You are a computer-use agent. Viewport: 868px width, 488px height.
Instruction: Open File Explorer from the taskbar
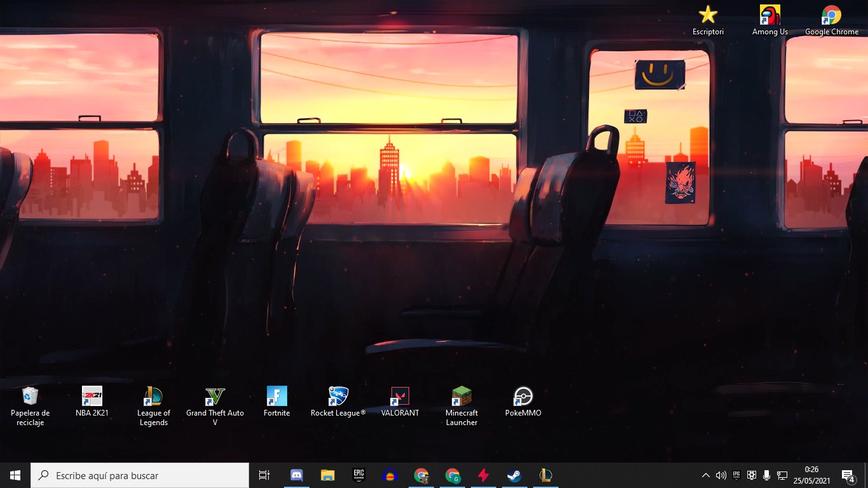coord(327,475)
